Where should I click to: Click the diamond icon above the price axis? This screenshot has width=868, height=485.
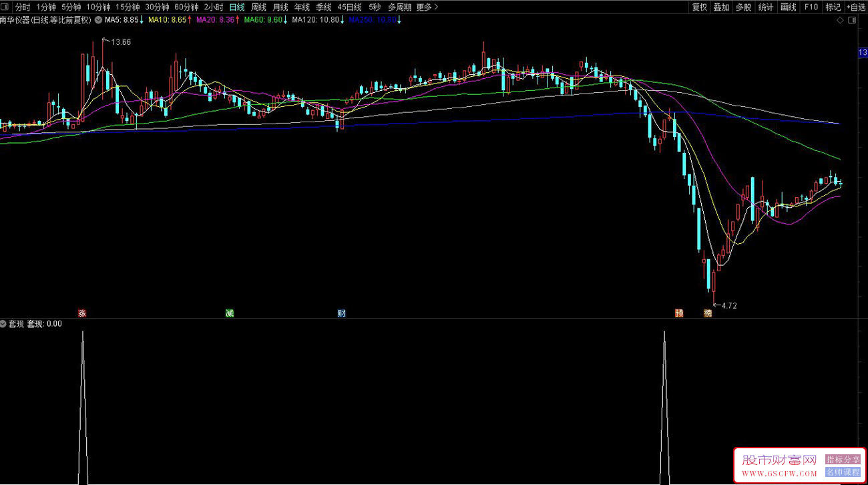(840, 20)
